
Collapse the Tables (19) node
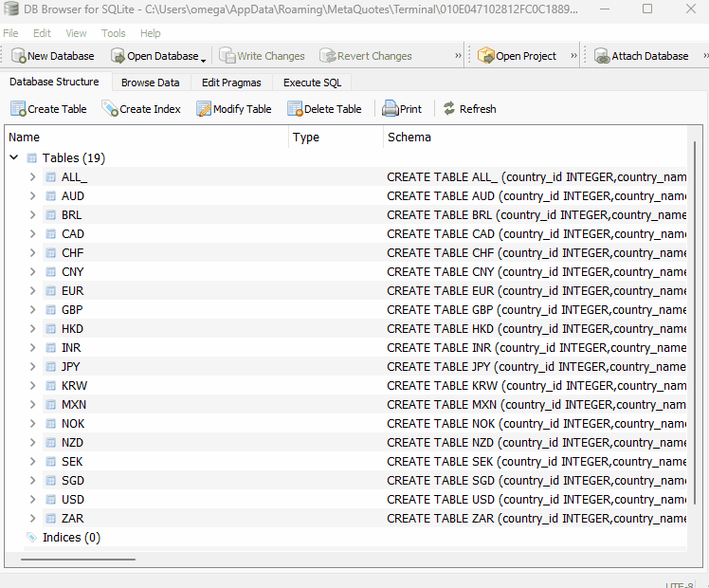coord(14,157)
